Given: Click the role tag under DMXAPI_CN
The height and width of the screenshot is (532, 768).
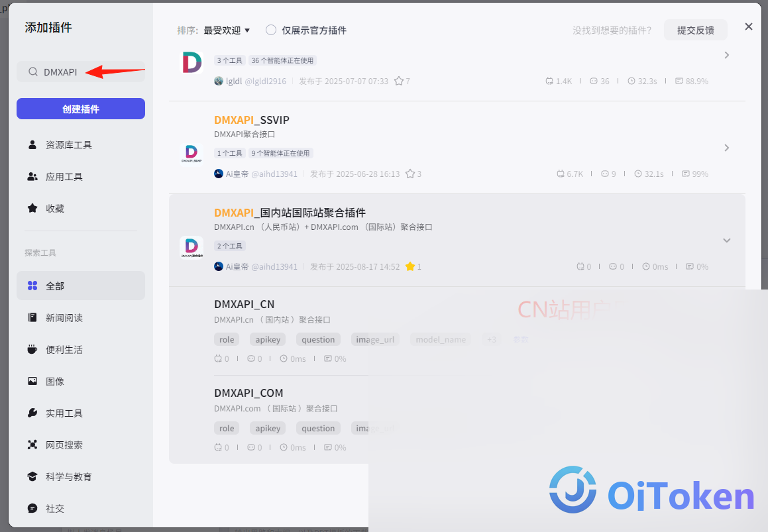Looking at the screenshot, I should tap(227, 339).
